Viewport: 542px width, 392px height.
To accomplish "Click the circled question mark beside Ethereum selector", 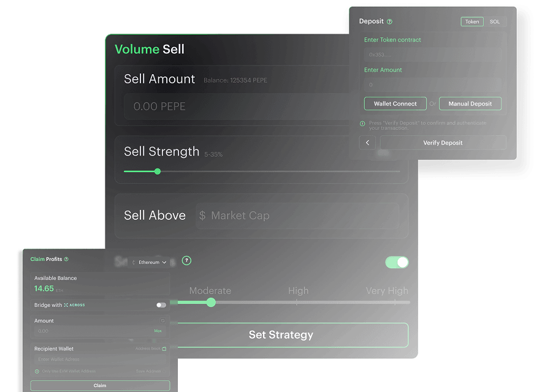I will [186, 261].
